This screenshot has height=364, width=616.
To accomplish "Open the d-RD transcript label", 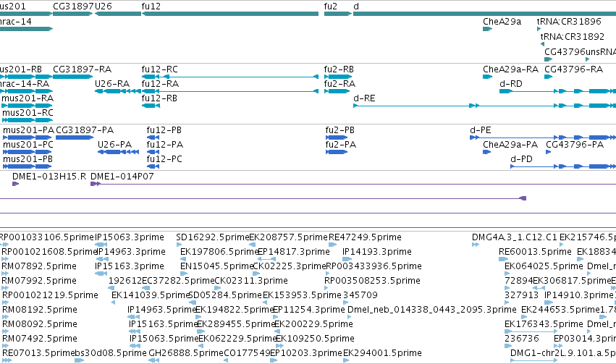I will tap(511, 84).
